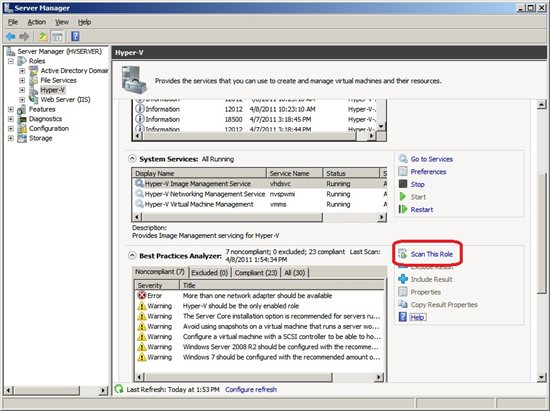Click the services list horizontal scroll right arrow
The image size is (550, 411).
(382, 217)
